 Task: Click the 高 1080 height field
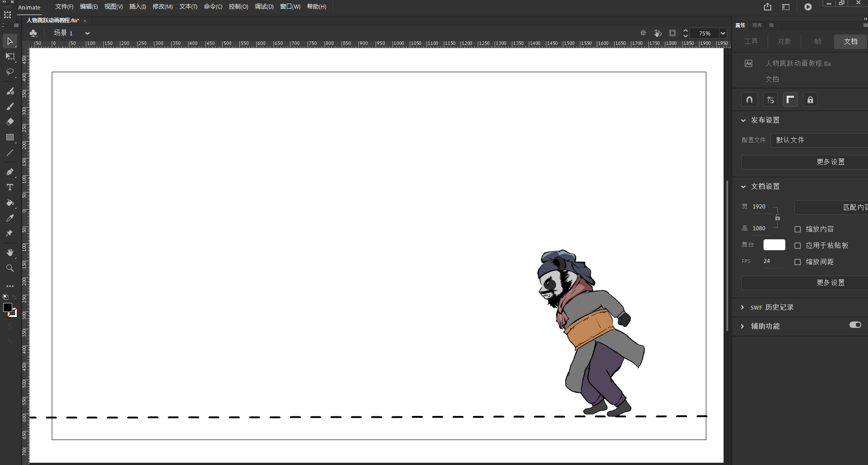tap(762, 228)
